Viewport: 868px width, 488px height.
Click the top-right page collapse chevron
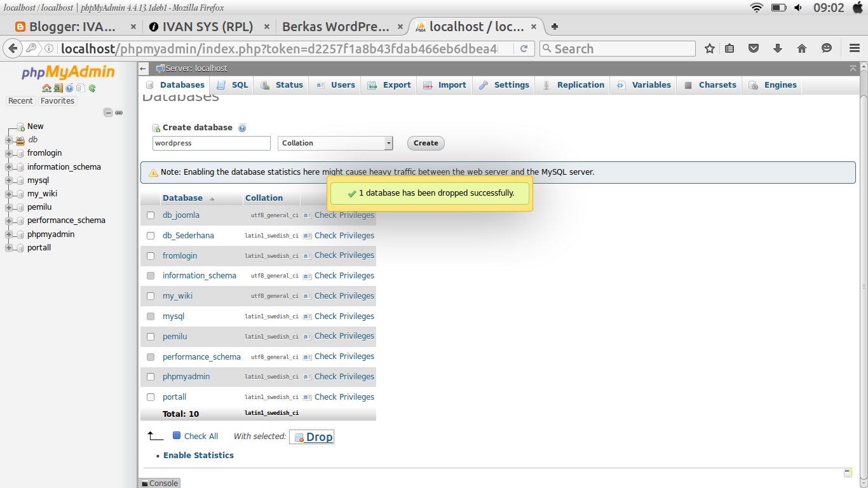tap(853, 68)
